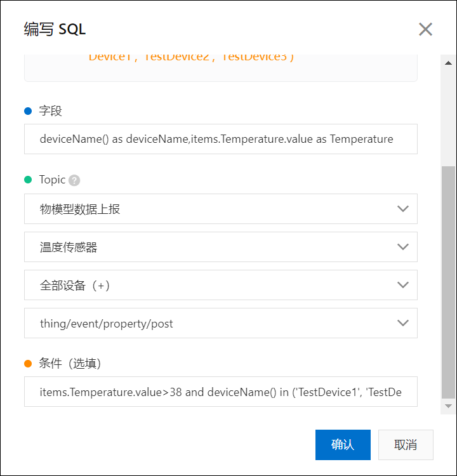Click the Topic help question-mark icon
This screenshot has width=457, height=476.
(x=74, y=180)
